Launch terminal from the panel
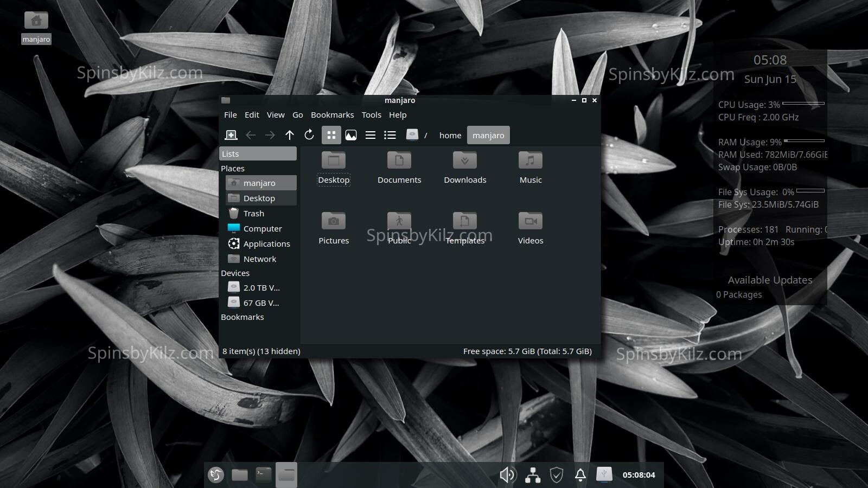Screen dimensions: 868x488 tap(264, 475)
